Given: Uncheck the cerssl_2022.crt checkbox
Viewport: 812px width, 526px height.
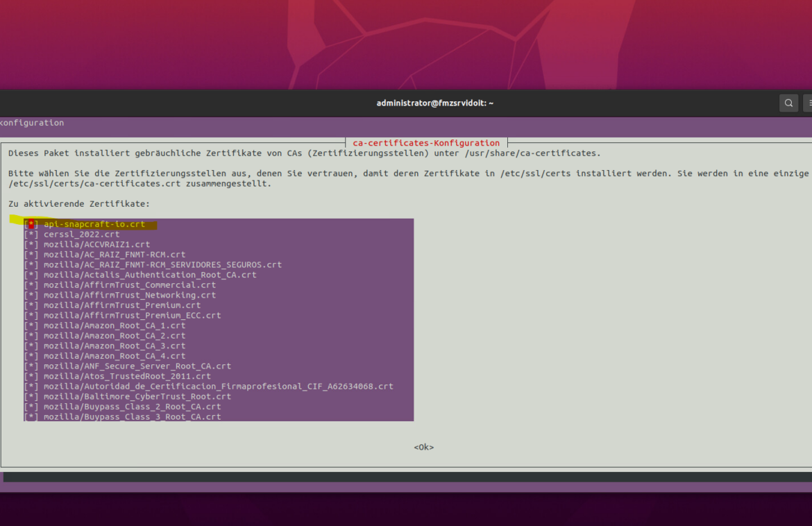Looking at the screenshot, I should [31, 235].
